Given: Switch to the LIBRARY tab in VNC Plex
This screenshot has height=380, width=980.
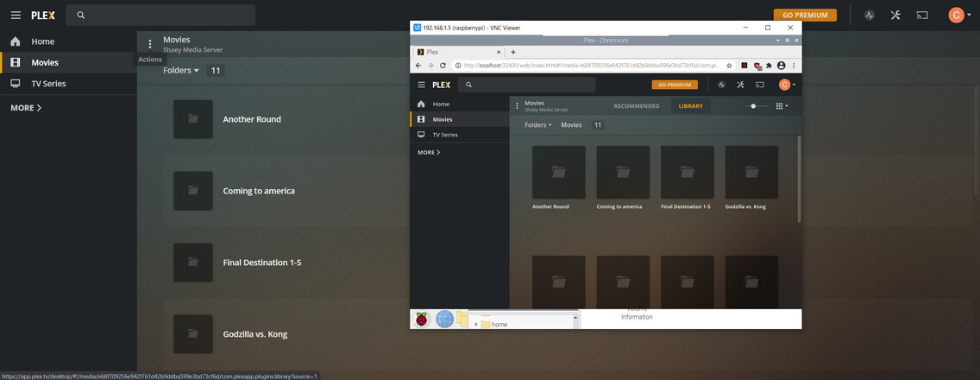Looking at the screenshot, I should coord(691,106).
